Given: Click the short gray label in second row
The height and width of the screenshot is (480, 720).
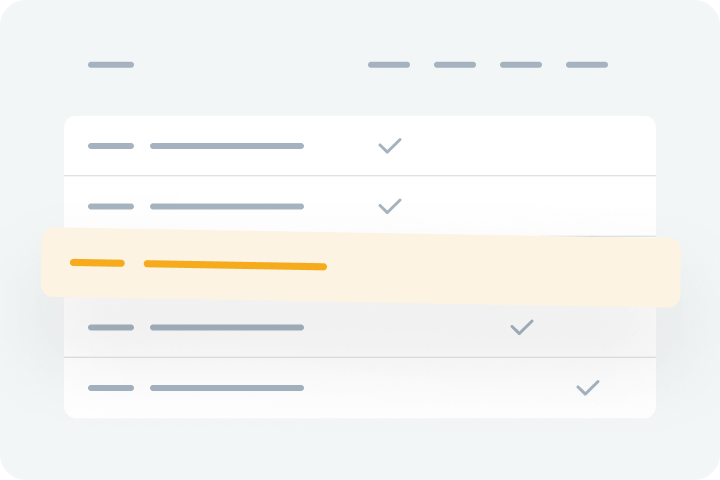Looking at the screenshot, I should click(x=111, y=206).
